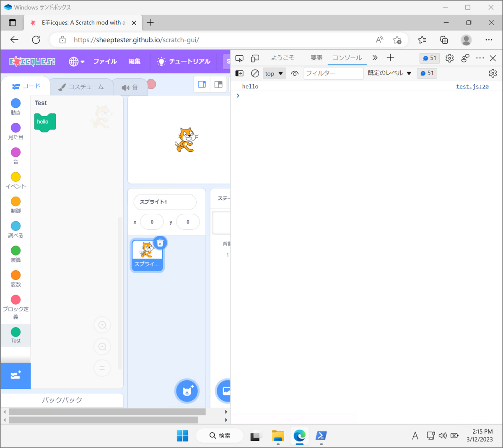Add page to favorites star

tap(397, 40)
